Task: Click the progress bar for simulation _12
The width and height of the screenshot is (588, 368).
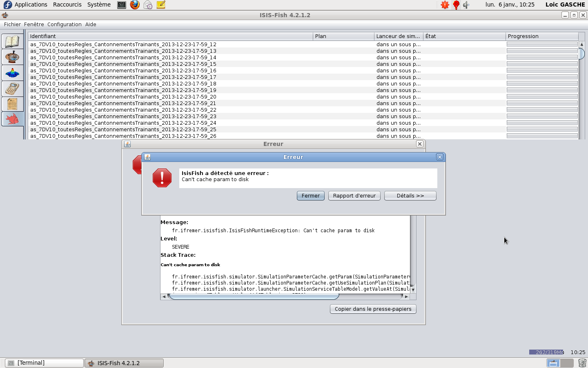Action: pos(542,44)
